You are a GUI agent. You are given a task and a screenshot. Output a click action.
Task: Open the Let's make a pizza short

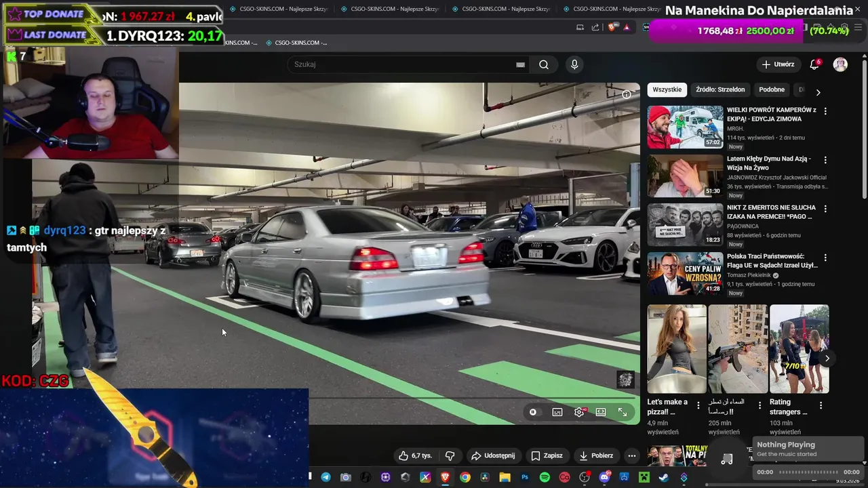(676, 349)
